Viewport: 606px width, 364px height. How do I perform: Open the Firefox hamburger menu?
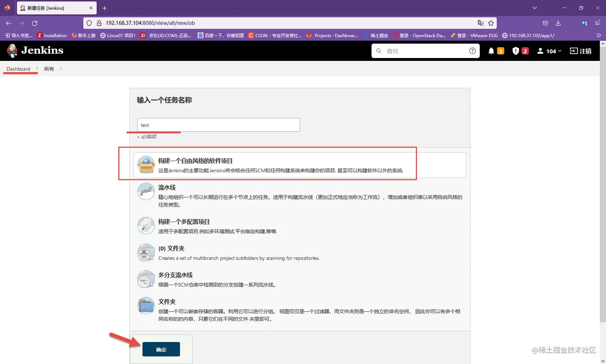pos(598,23)
